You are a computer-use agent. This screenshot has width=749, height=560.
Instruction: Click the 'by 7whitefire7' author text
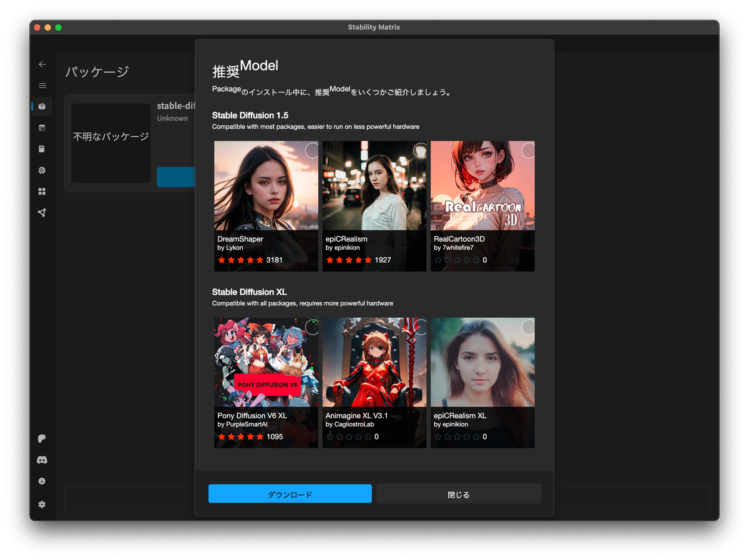pyautogui.click(x=454, y=248)
